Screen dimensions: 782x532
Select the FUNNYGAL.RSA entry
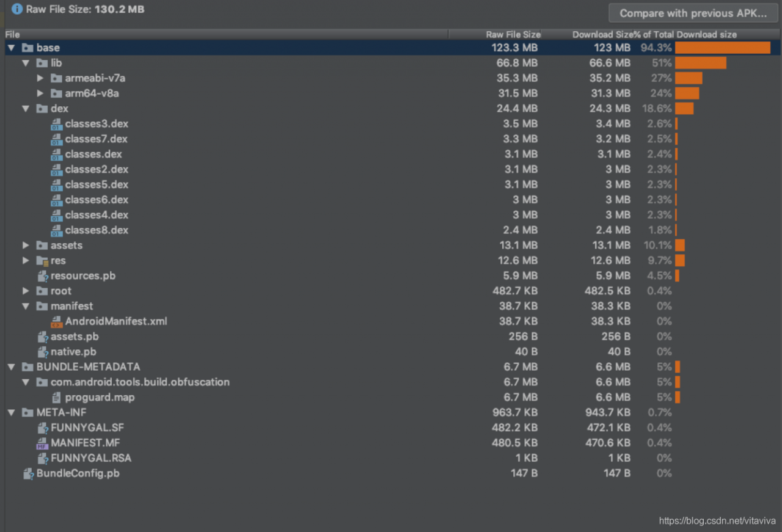click(x=91, y=458)
